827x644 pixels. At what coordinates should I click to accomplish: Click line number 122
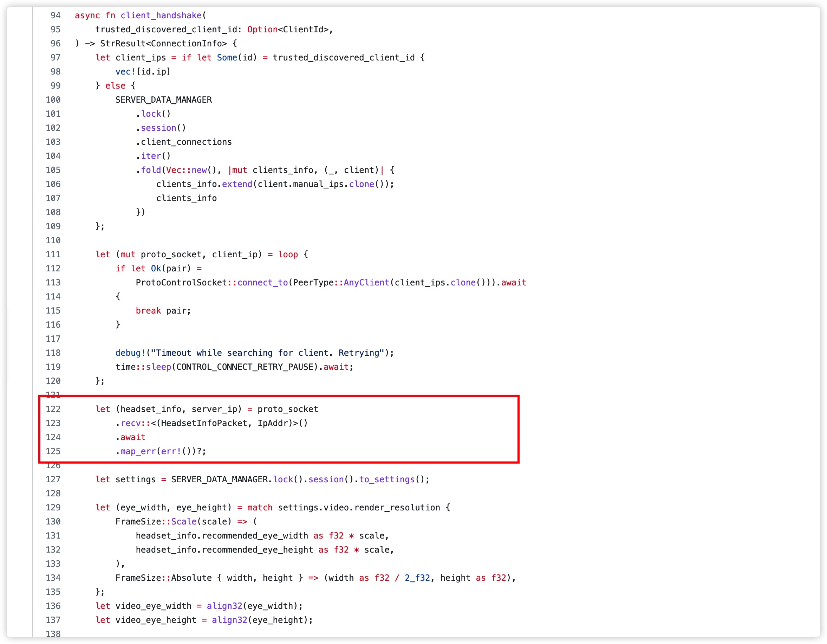(53, 409)
